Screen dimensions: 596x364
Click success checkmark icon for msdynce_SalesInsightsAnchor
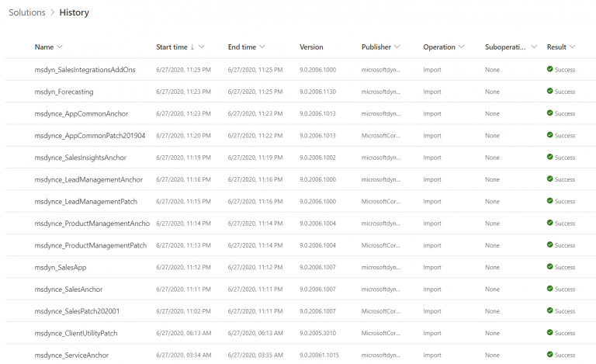point(549,157)
